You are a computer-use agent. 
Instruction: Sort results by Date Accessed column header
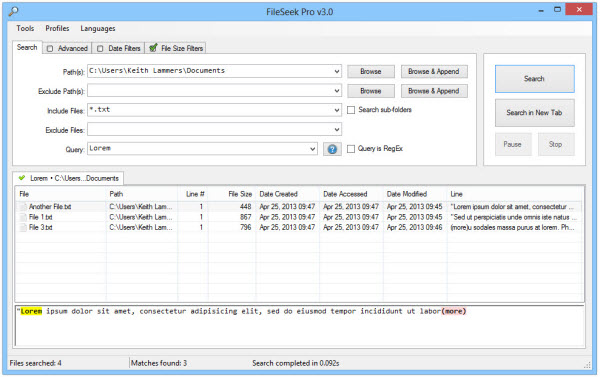[x=351, y=194]
